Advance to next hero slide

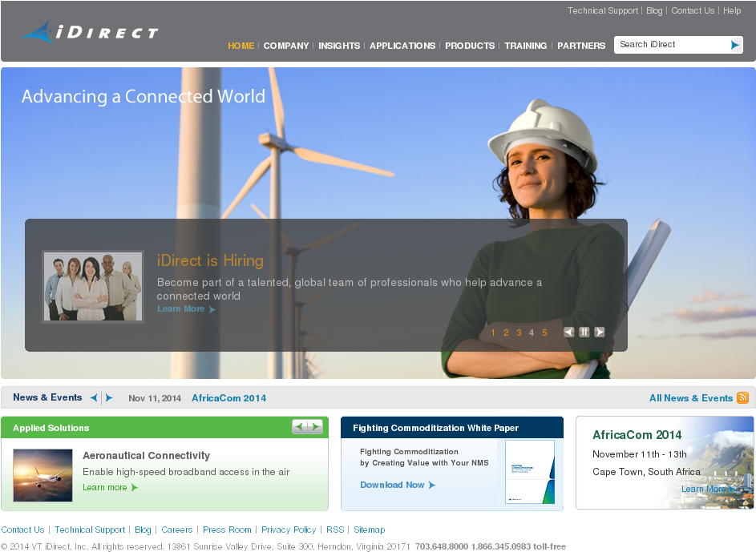[x=600, y=332]
